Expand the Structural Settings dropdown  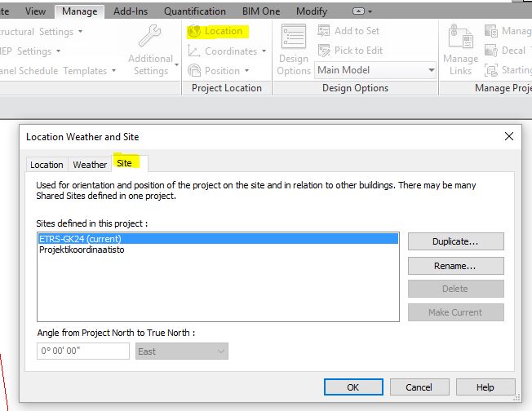point(80,32)
